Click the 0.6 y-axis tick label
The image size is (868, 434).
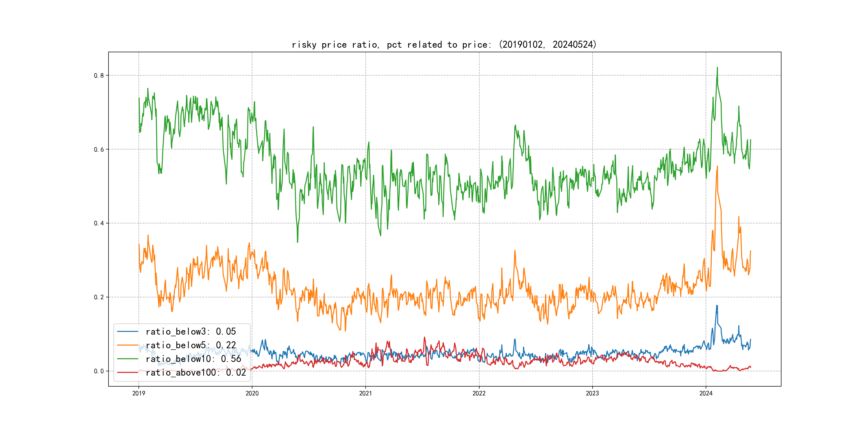point(99,149)
